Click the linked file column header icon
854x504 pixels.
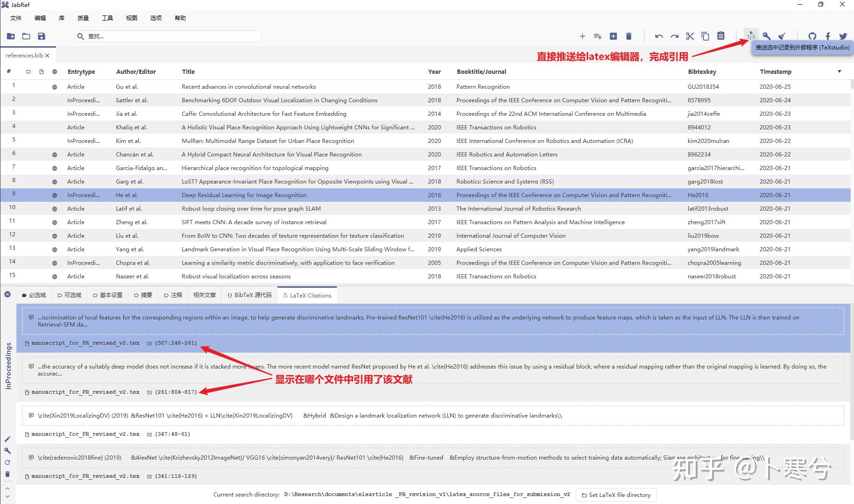pyautogui.click(x=42, y=71)
